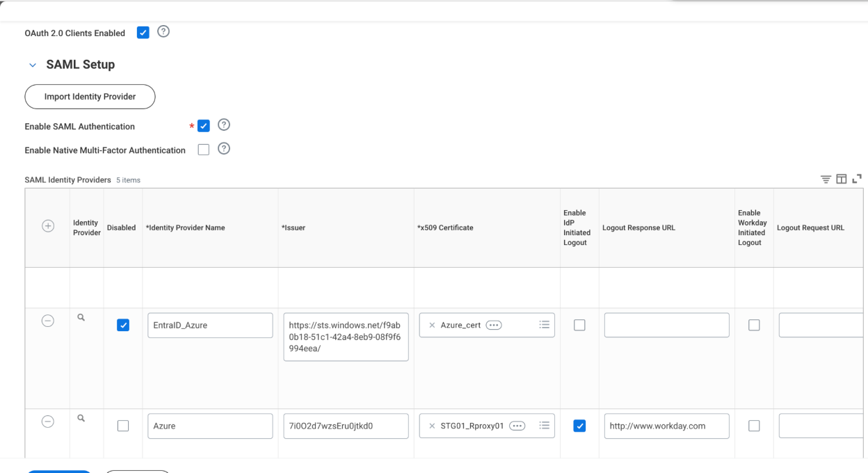Screen dimensions: 868x473
Task: Edit the sts.windows.net issuer field
Action: tap(346, 337)
